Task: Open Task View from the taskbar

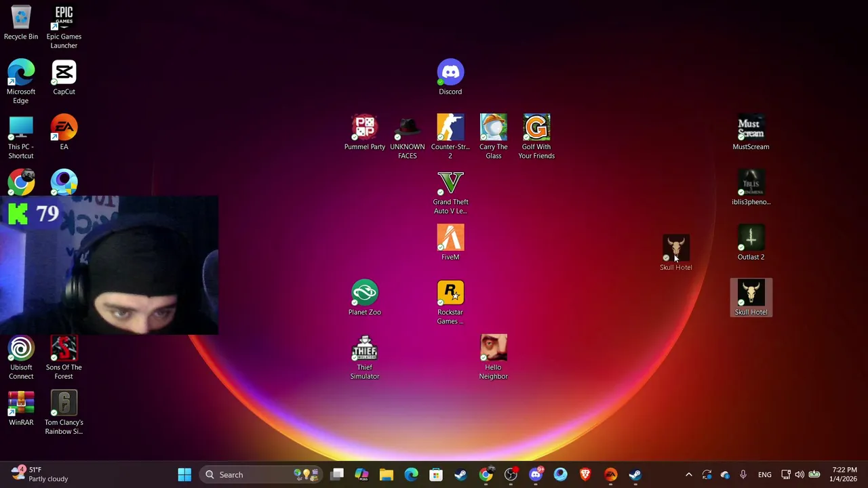Action: tap(337, 474)
